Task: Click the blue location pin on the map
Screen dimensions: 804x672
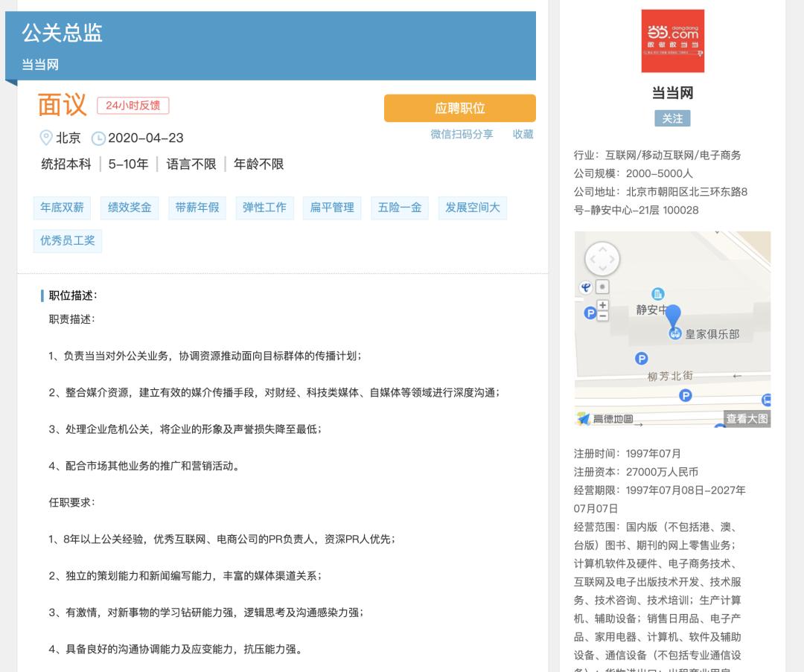Action: click(x=672, y=318)
